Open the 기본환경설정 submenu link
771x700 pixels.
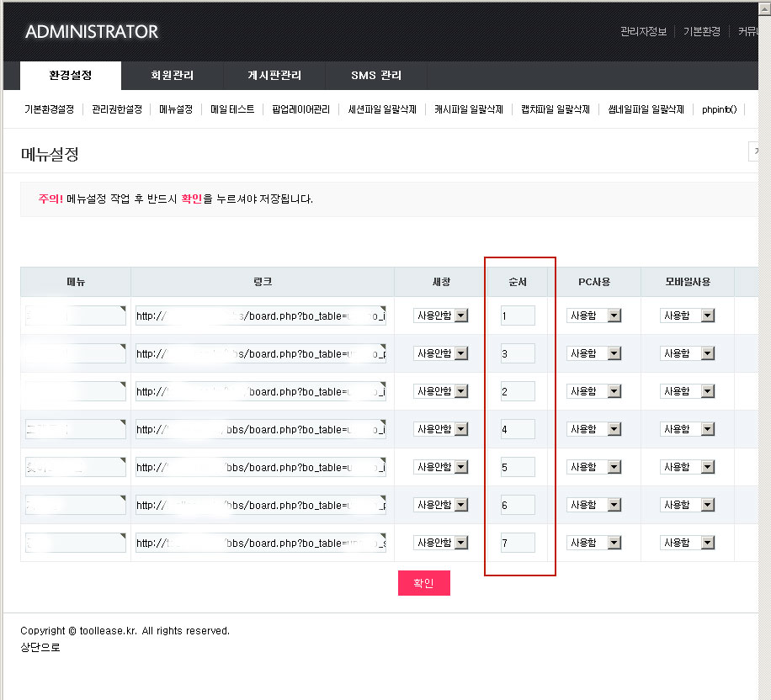(50, 109)
